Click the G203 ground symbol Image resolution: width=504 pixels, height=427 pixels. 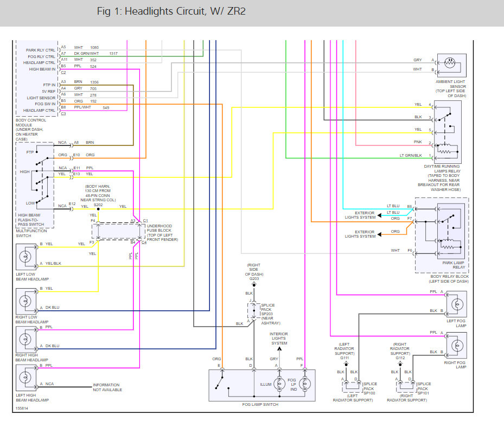point(254,284)
